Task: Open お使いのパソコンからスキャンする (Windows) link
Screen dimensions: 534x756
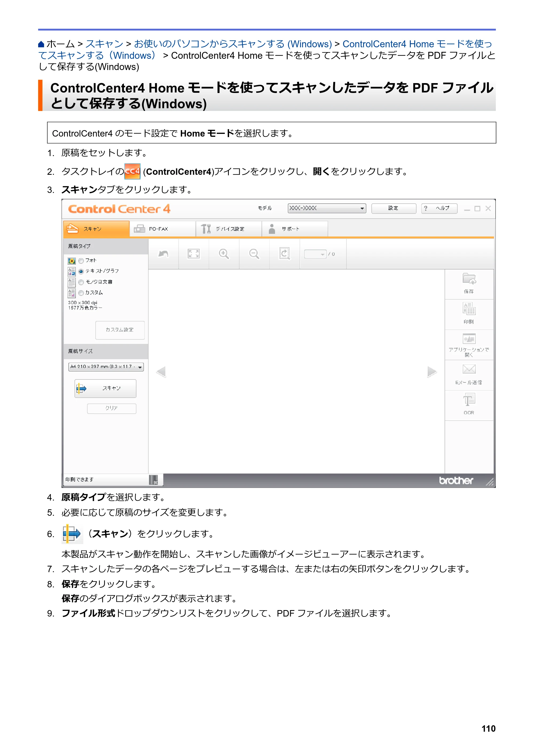Action: 233,44
